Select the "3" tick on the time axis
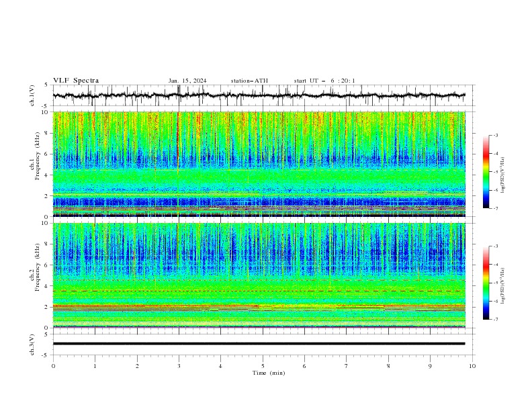532x411 pixels. click(179, 366)
